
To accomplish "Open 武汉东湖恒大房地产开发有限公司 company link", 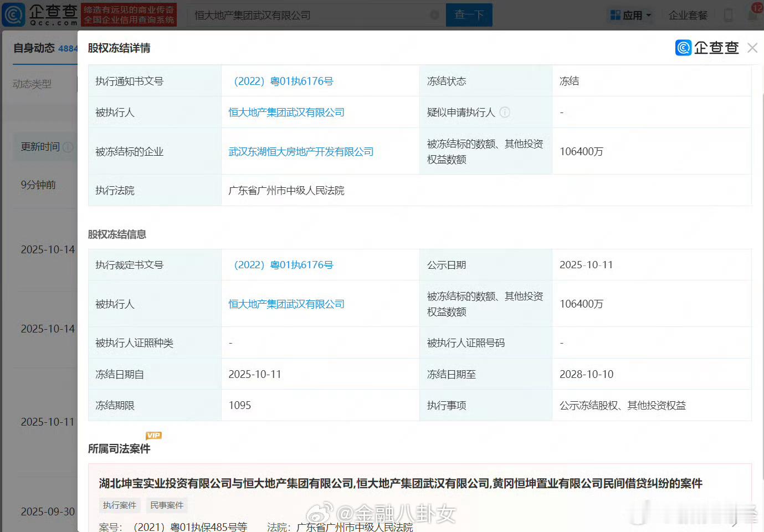I will [301, 152].
